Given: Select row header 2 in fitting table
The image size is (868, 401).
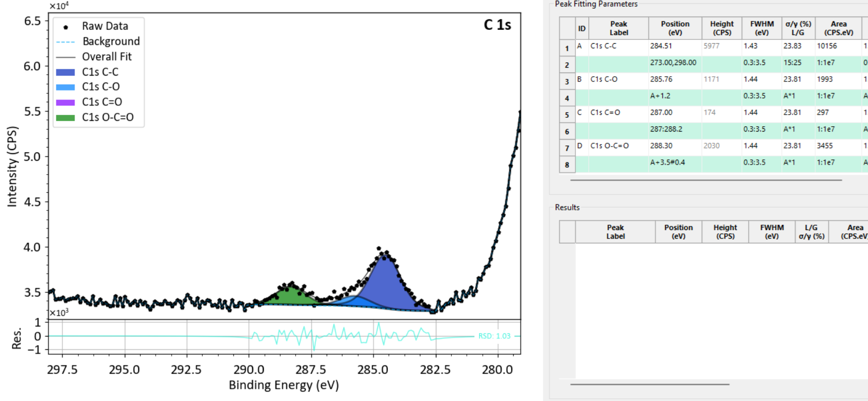Looking at the screenshot, I should click(567, 65).
